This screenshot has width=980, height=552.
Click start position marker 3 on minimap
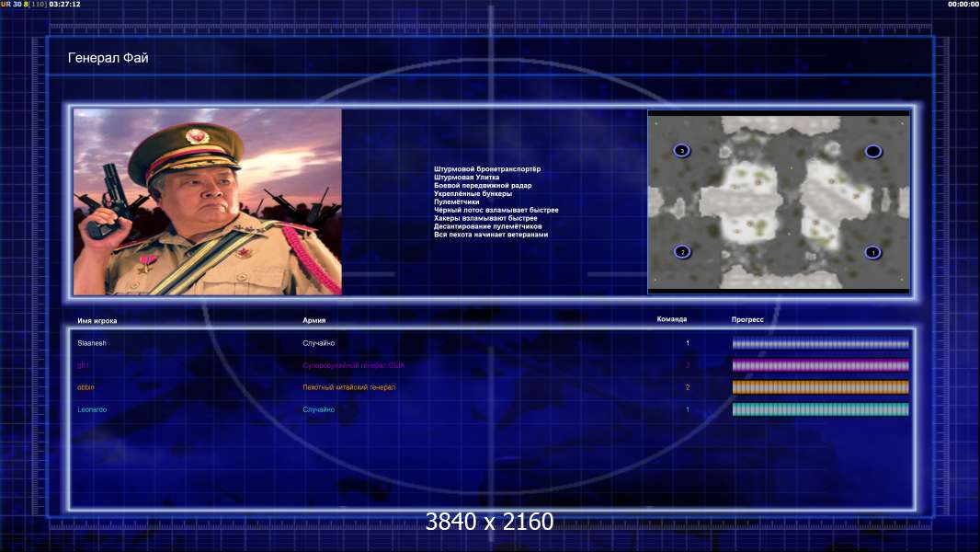682,151
